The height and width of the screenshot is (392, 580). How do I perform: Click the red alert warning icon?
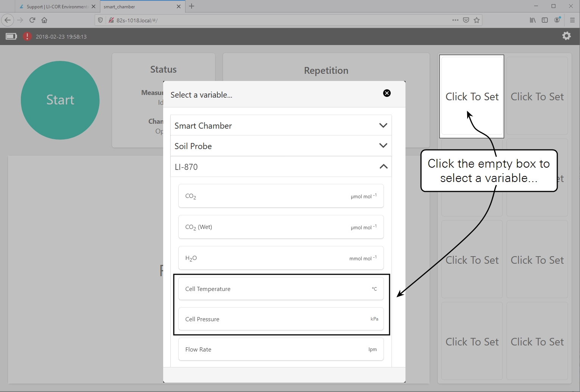(x=27, y=36)
